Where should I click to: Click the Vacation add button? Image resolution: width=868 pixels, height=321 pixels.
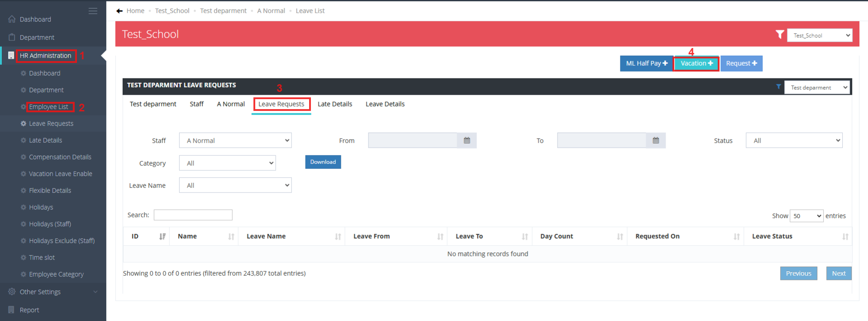(696, 63)
